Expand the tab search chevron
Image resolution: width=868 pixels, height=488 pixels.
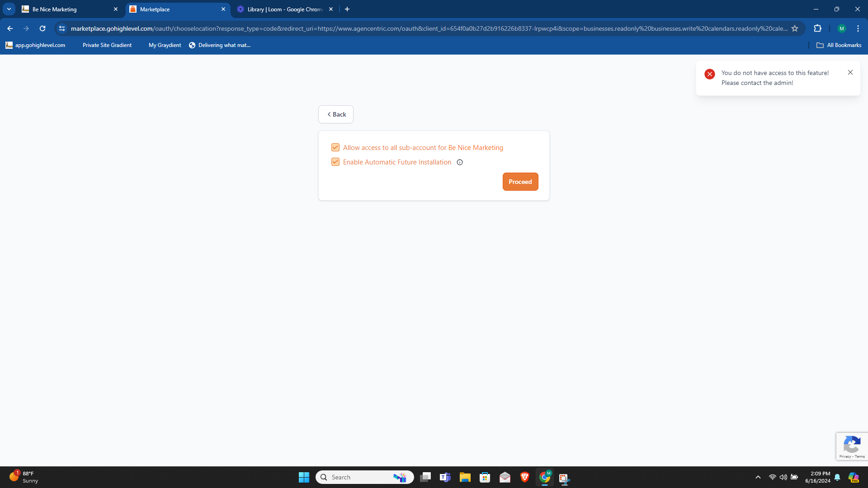[8, 9]
